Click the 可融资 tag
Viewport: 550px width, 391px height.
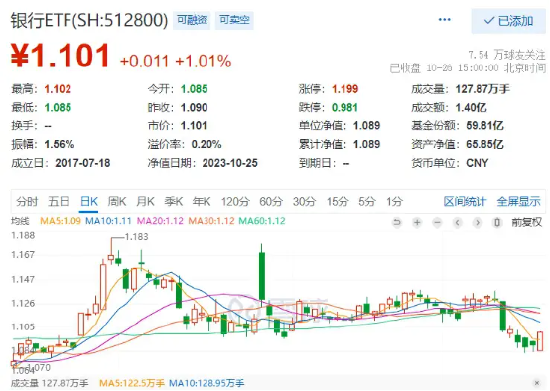[x=192, y=20]
